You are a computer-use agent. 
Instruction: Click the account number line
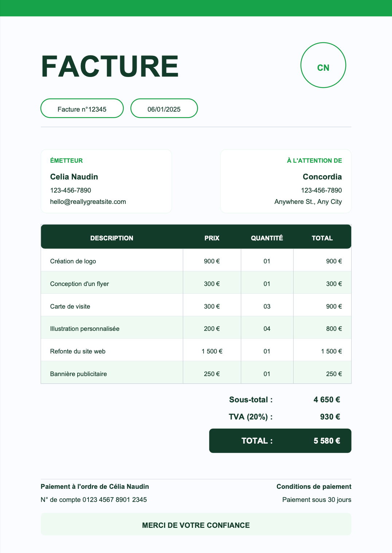94,500
